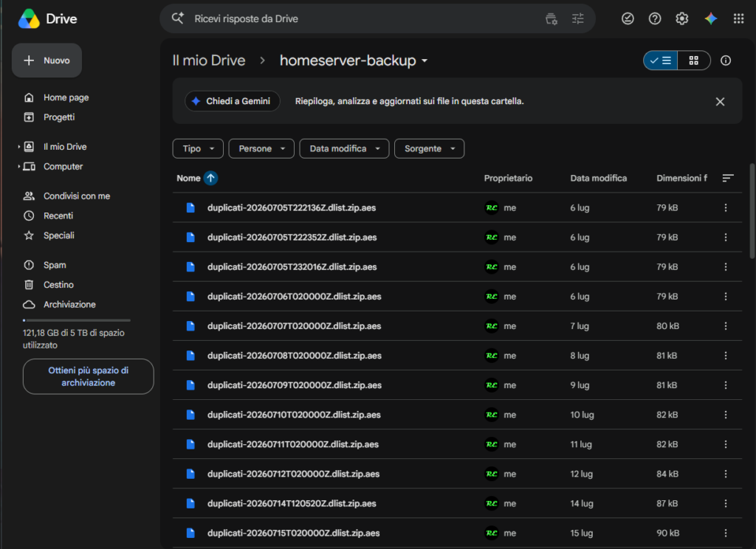Viewport: 756px width, 549px height.
Task: Expand Computer tree in sidebar
Action: [18, 166]
